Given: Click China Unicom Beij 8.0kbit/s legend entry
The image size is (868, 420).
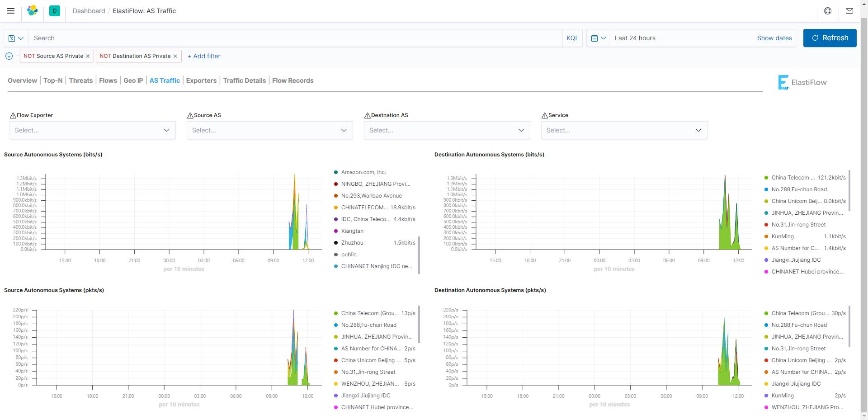Looking at the screenshot, I should point(805,201).
